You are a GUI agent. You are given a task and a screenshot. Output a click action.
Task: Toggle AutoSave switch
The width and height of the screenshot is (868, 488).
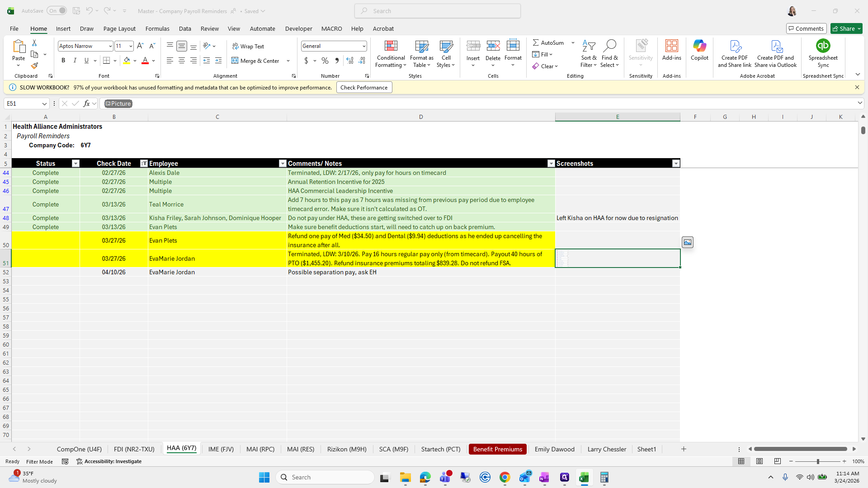57,11
